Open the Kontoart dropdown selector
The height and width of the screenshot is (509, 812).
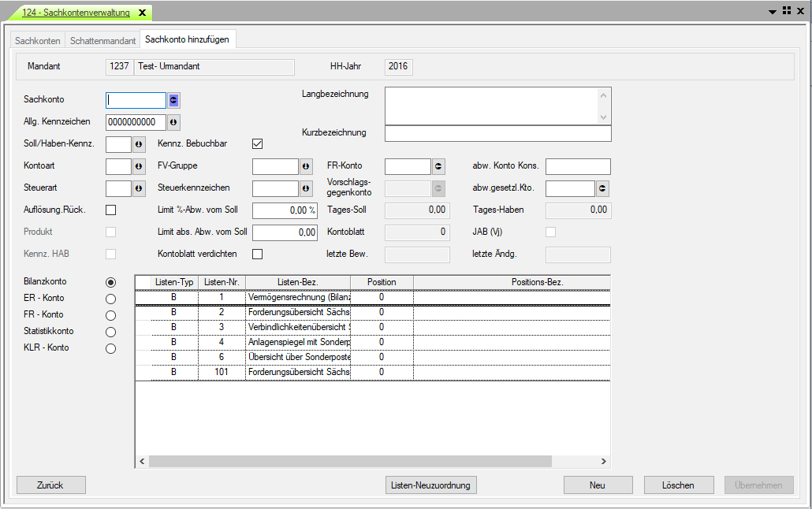point(139,166)
